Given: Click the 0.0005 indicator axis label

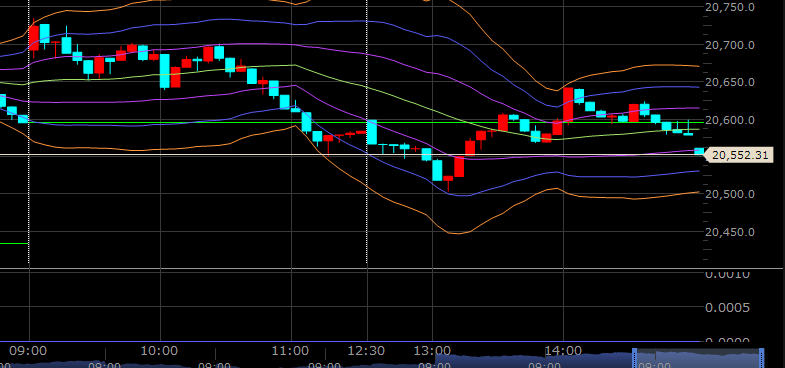Looking at the screenshot, I should point(727,307).
